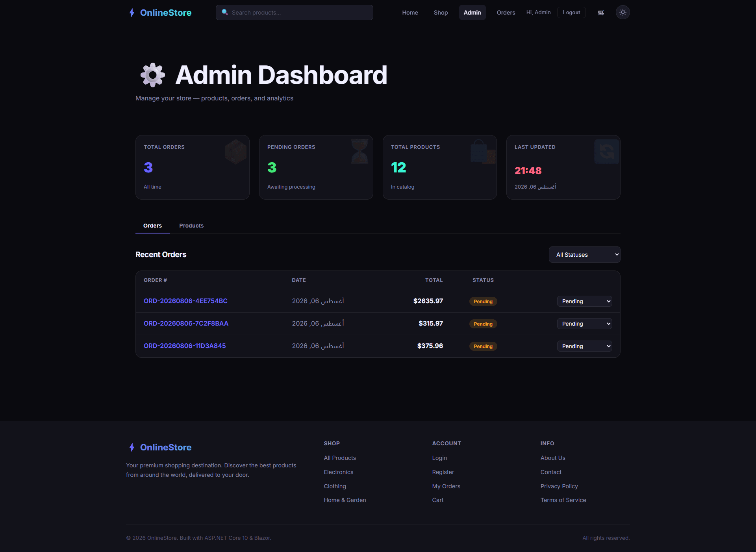Screen dimensions: 756x552
Task: Focus the Search products input field
Action: [x=294, y=13]
